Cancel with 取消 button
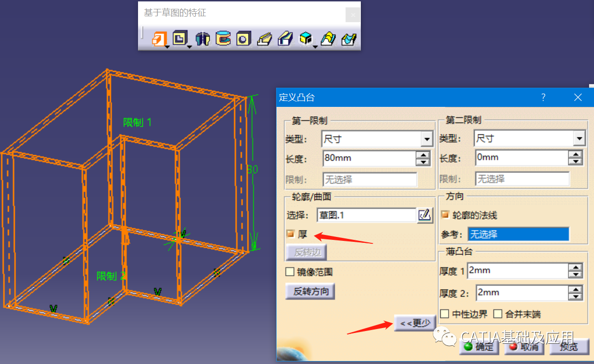 pyautogui.click(x=524, y=347)
